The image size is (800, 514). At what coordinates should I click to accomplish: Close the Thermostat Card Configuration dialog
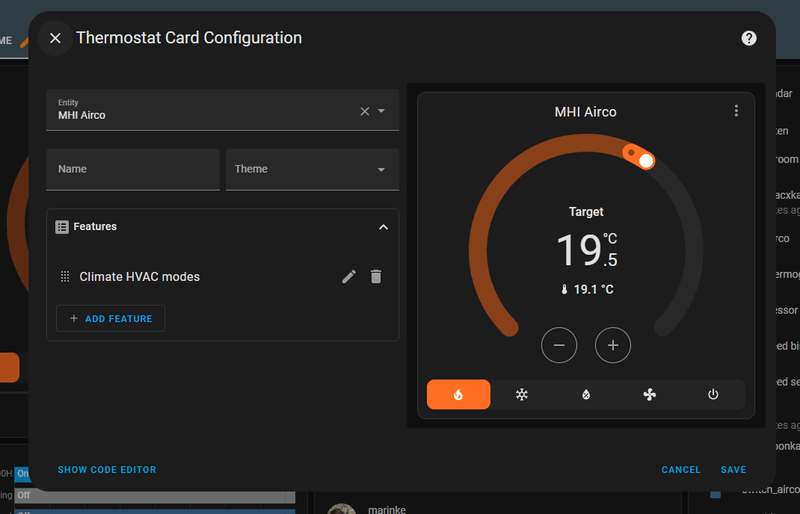point(55,38)
